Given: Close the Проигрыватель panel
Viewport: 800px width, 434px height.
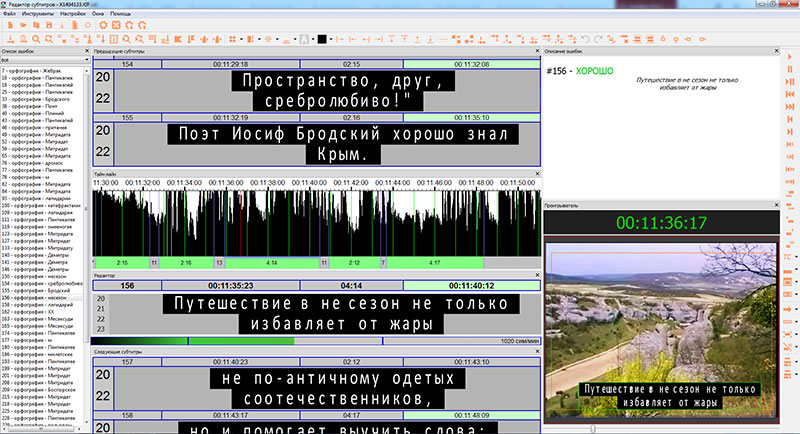Looking at the screenshot, I should point(777,205).
